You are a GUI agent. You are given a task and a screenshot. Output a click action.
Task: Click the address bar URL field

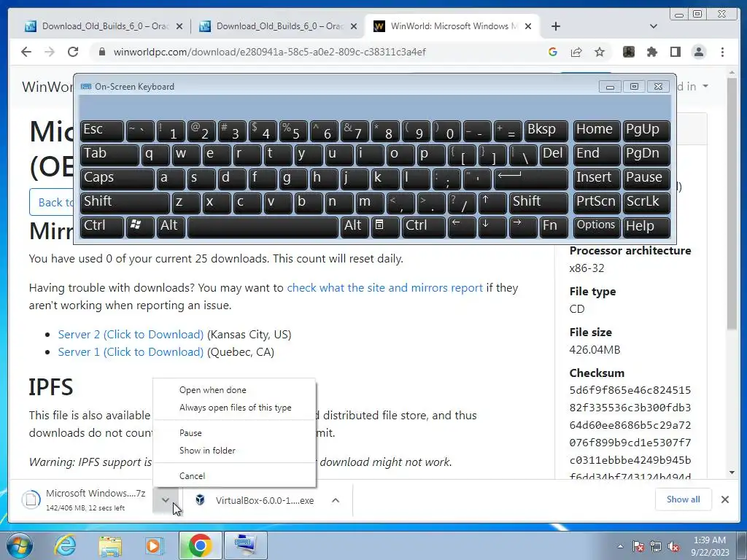pos(270,52)
